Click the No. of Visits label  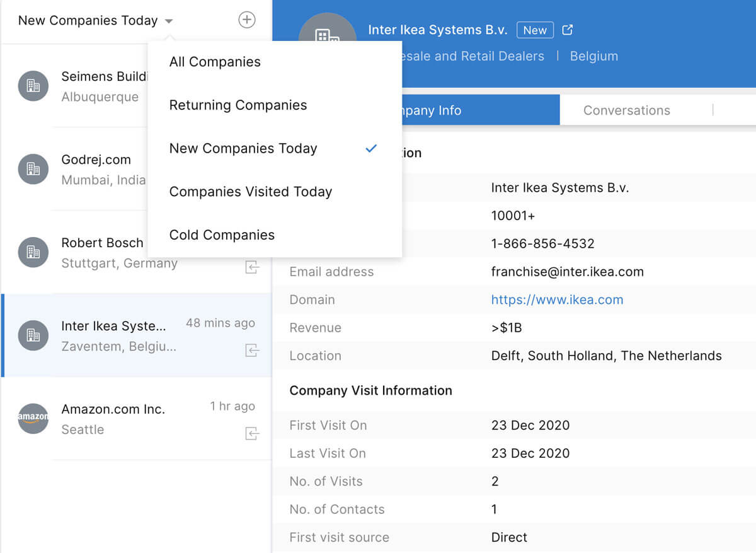click(326, 482)
